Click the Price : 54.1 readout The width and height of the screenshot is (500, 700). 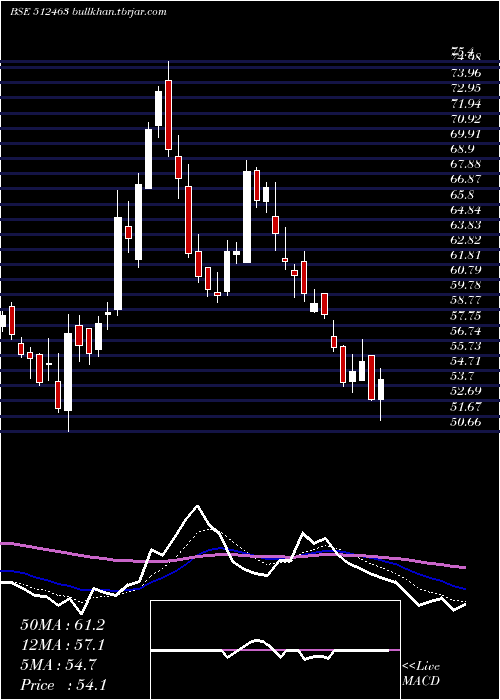(63, 685)
